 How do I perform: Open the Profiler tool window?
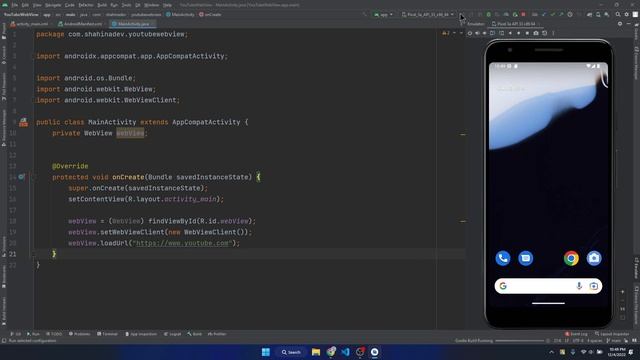217,334
